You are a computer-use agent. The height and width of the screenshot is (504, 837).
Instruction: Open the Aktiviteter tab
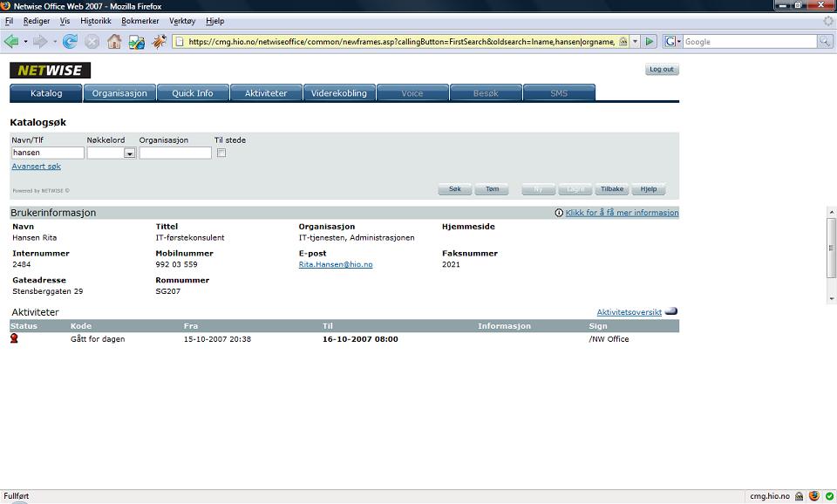(266, 93)
